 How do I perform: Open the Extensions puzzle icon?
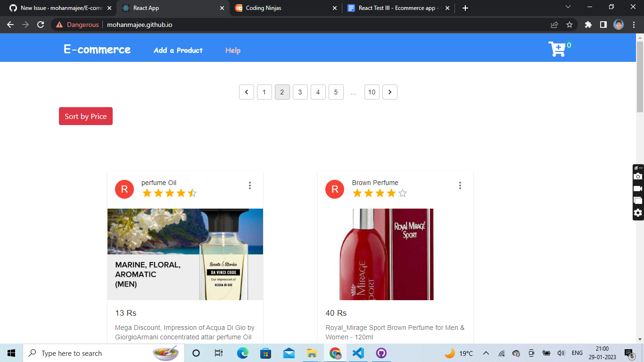(x=588, y=25)
